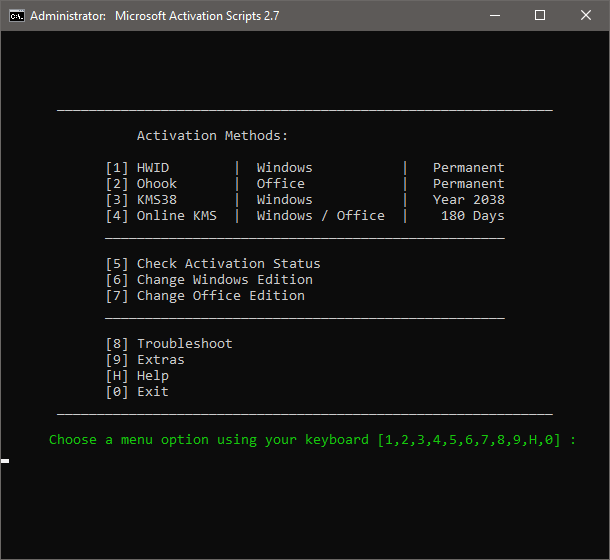Click 'Windows / Office' in Online KMS row
Image resolution: width=610 pixels, height=560 pixels.
coord(321,216)
